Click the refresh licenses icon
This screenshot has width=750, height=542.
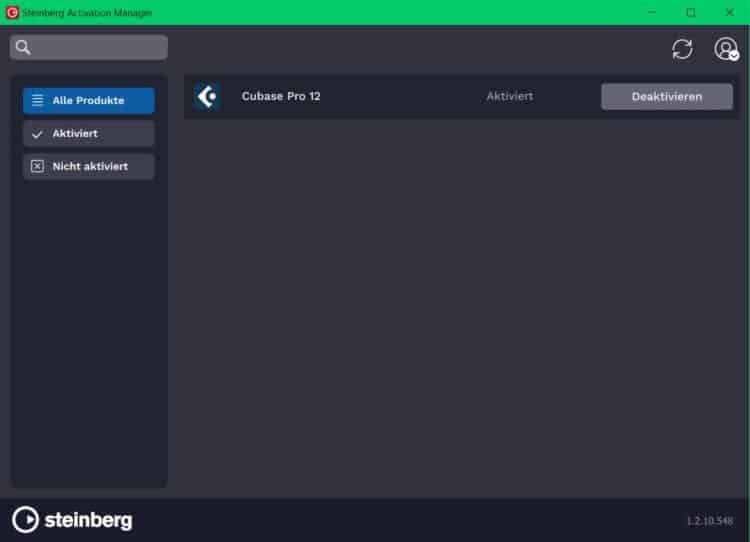682,49
